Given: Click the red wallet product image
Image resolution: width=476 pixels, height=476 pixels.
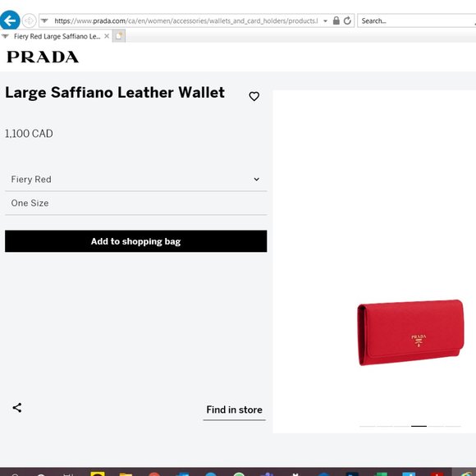Looking at the screenshot, I should [410, 332].
